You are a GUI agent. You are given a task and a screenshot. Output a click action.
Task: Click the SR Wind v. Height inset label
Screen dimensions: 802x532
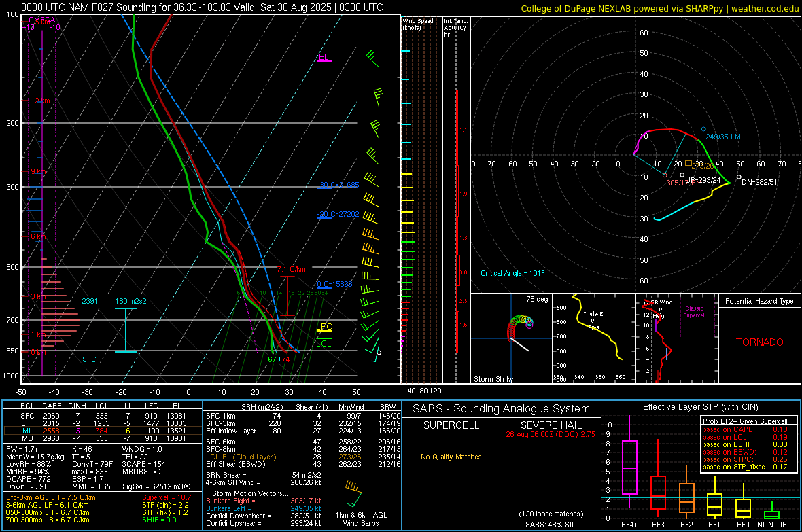click(x=661, y=309)
